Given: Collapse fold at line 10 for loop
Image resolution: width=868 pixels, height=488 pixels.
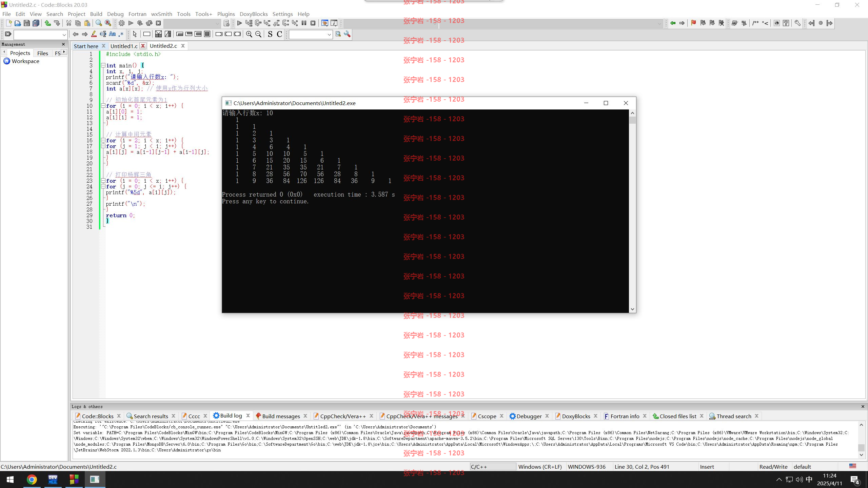Looking at the screenshot, I should tap(103, 106).
